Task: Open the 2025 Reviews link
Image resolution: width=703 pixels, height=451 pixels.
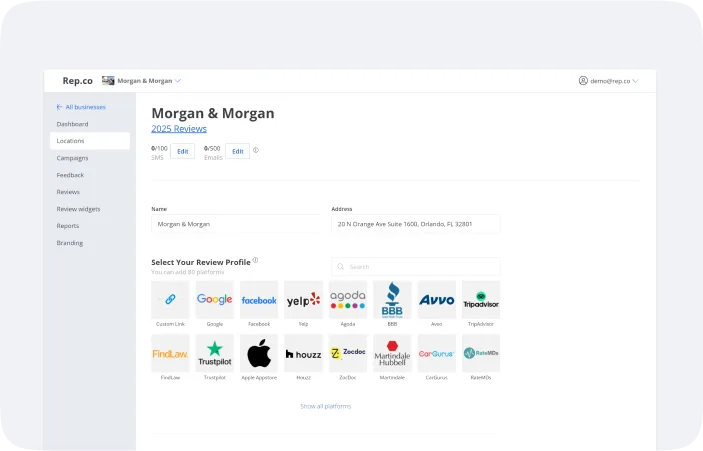Action: click(179, 129)
